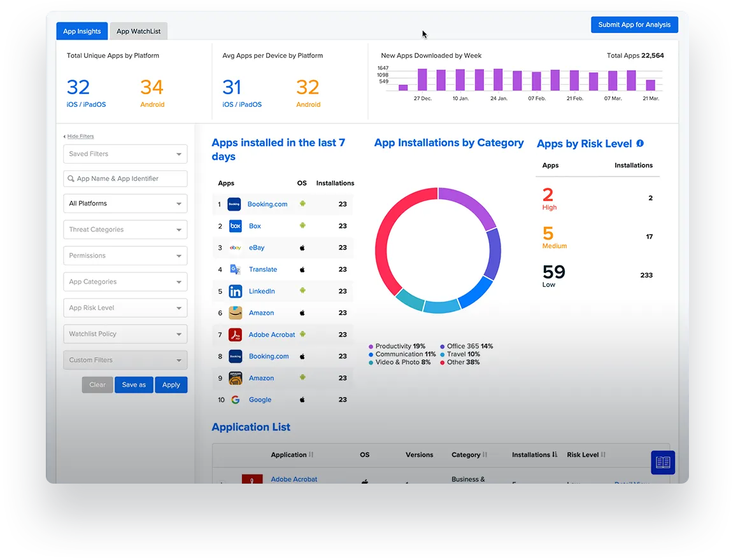
Task: Expand the All Platforms dropdown
Action: point(125,203)
